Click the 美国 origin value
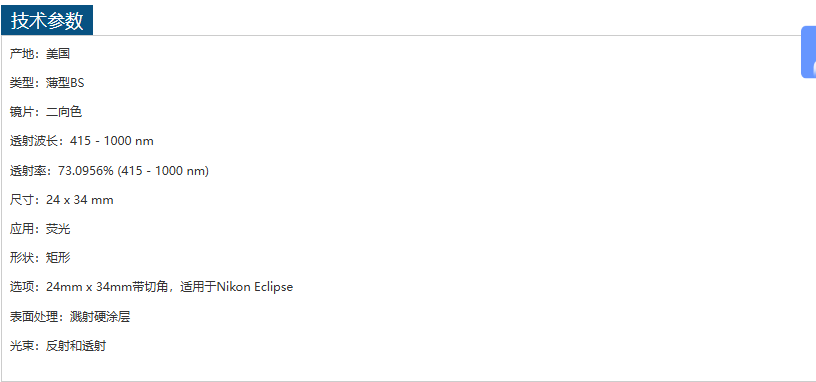This screenshot has height=382, width=816. (x=58, y=54)
